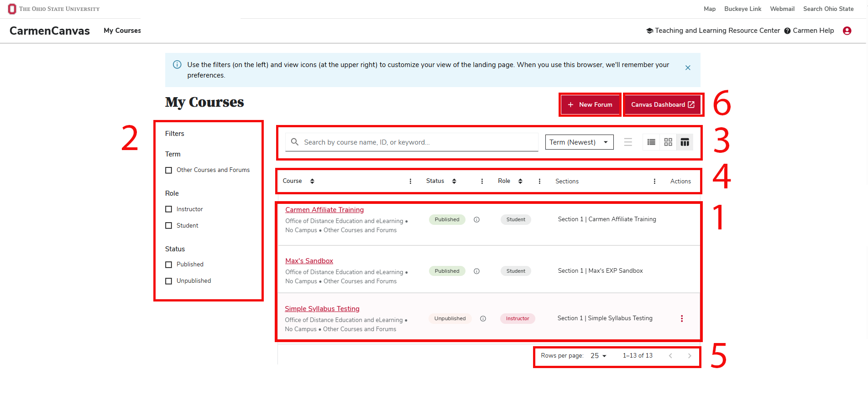Viewport: 868px width, 395px height.
Task: Check the Unpublished status filter
Action: pos(168,281)
